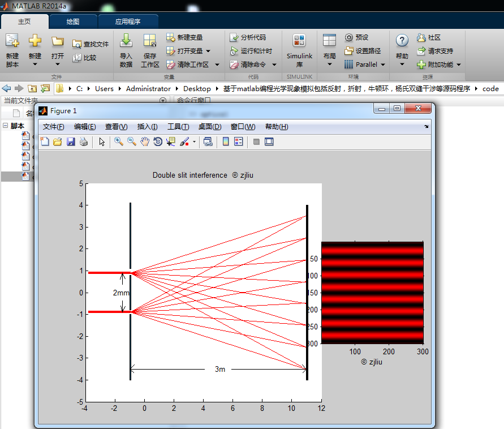
Task: Toggle Insert Legend in Figure toolbar
Action: (239, 141)
